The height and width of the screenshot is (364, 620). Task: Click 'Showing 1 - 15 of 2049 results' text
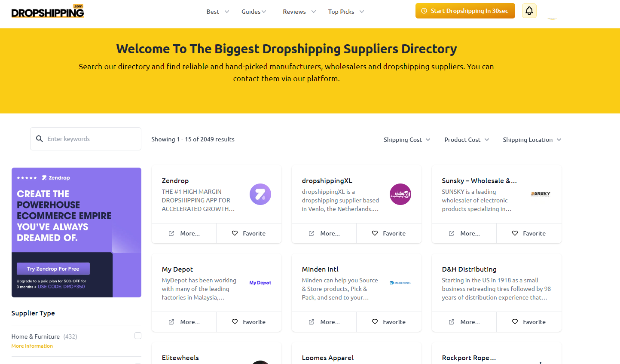(193, 139)
